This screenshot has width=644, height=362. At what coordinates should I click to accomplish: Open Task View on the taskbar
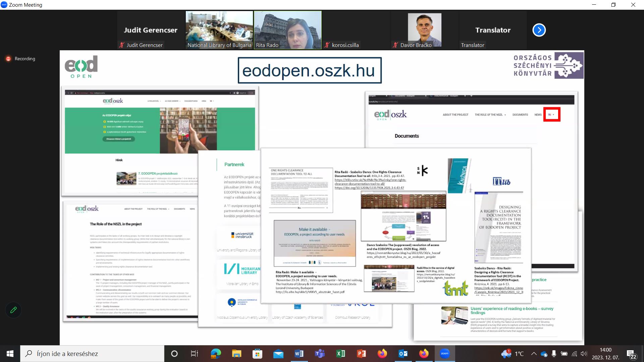(195, 354)
